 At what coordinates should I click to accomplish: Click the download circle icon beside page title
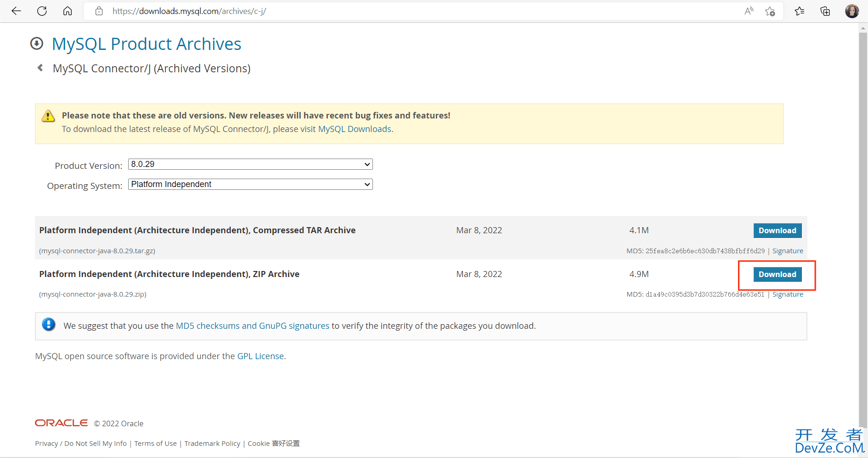[x=37, y=43]
